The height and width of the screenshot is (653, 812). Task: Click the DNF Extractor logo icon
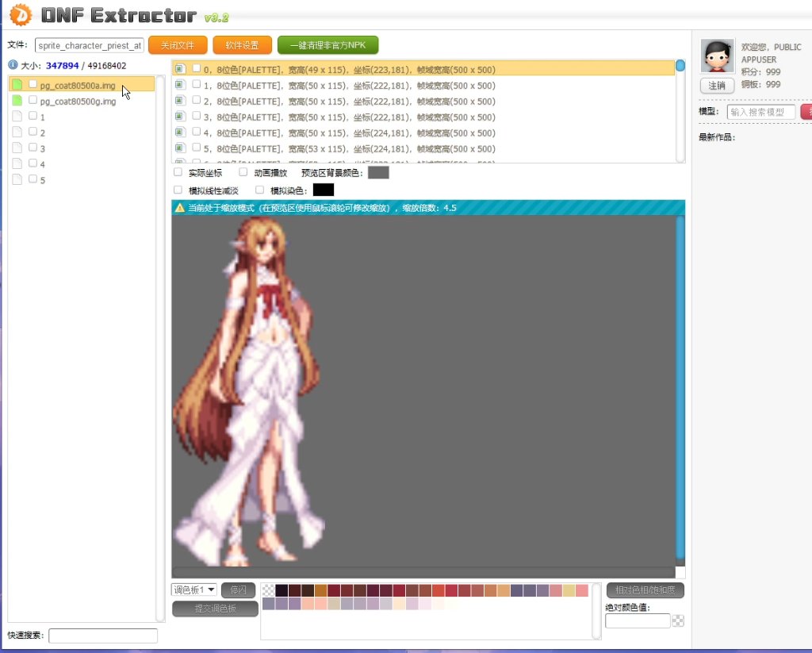click(21, 14)
